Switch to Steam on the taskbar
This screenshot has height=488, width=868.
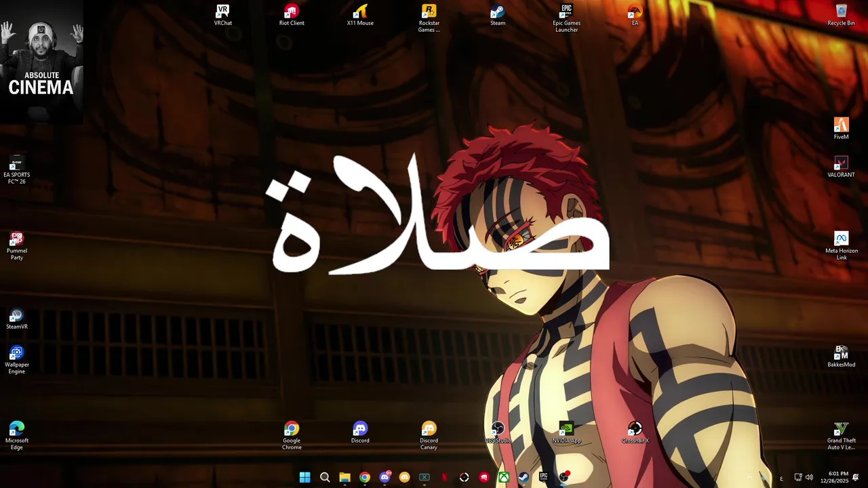click(x=524, y=477)
